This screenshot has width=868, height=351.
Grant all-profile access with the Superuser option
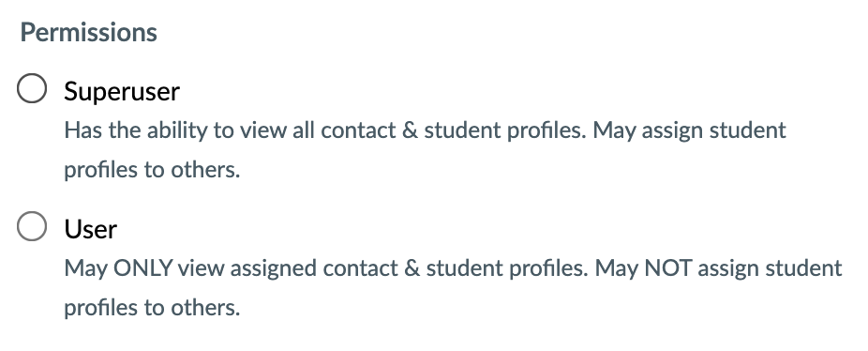(32, 88)
